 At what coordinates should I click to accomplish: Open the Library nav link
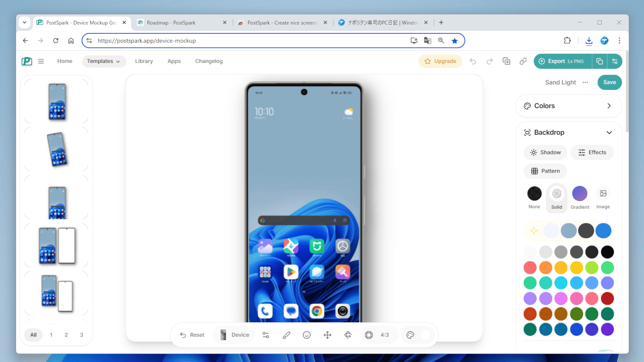point(144,61)
